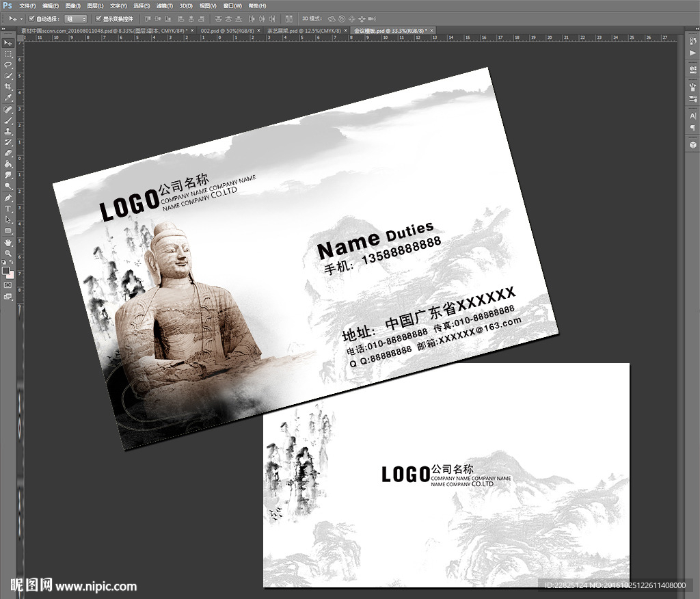Click the align top edges button
The height and width of the screenshot is (599, 700).
148,18
